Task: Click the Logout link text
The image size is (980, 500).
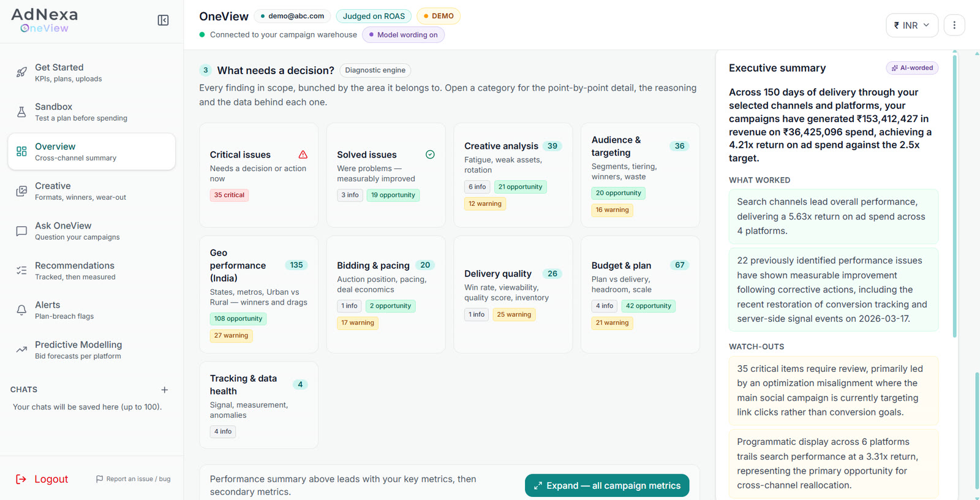Action: coord(51,479)
